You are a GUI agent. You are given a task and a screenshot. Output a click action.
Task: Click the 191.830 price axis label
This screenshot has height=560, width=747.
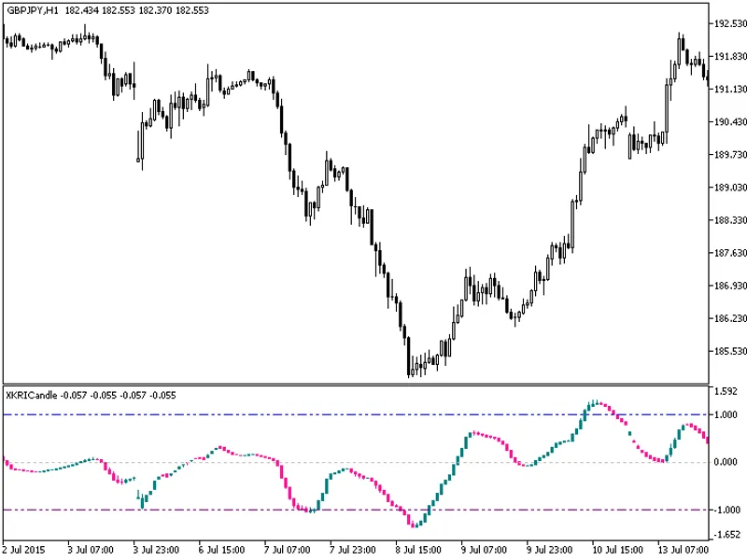pos(730,57)
